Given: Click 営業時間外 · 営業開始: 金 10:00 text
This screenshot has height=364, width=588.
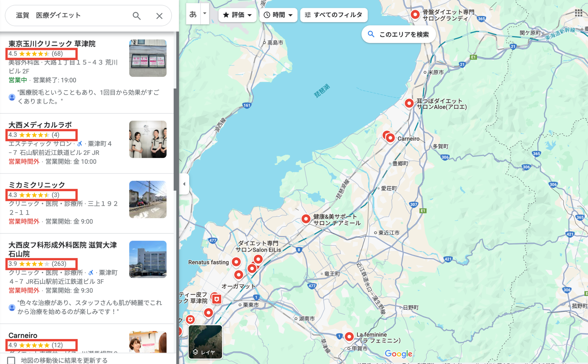Looking at the screenshot, I should [53, 162].
